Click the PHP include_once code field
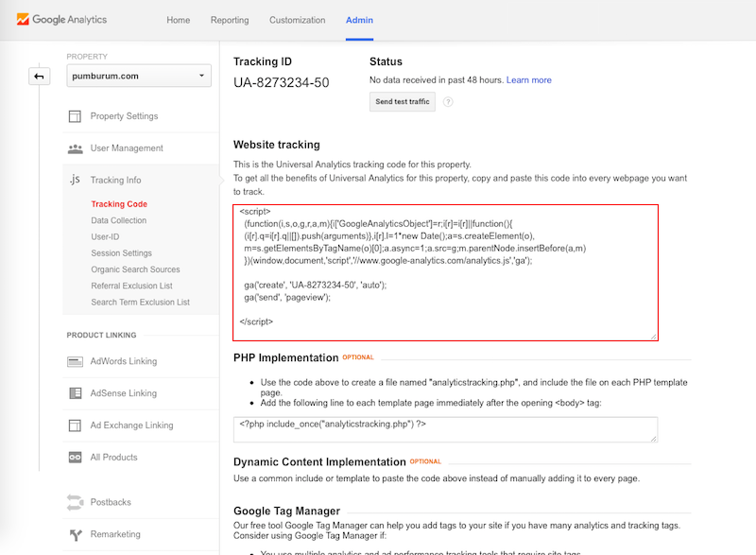 (x=445, y=429)
